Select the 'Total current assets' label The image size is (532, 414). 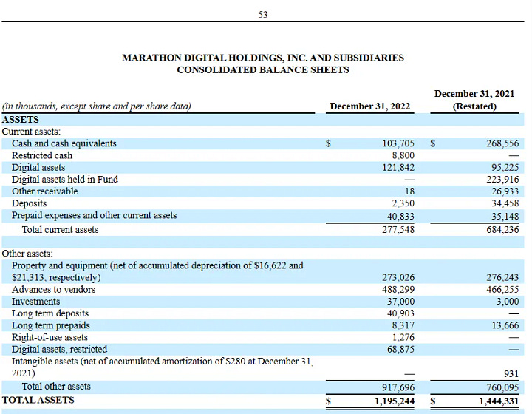point(60,229)
